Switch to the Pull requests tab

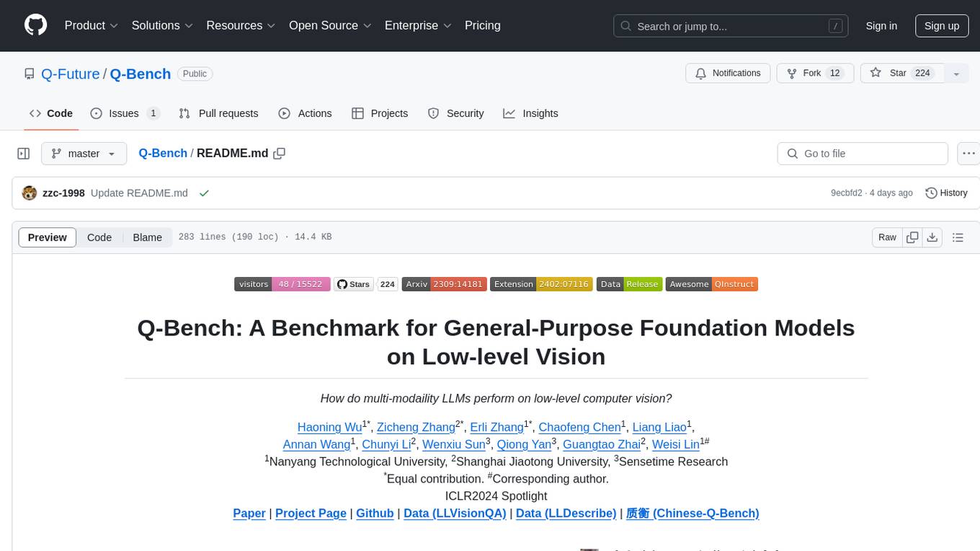coord(218,113)
